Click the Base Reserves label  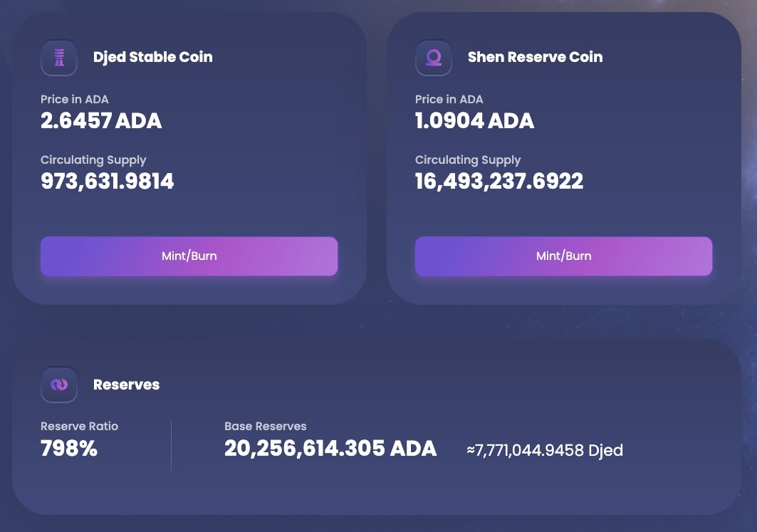coord(265,426)
